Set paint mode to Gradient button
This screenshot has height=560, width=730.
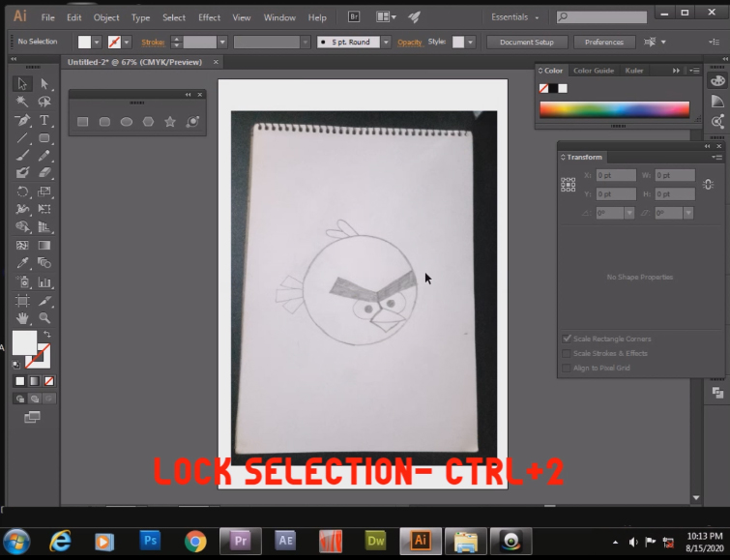point(35,381)
